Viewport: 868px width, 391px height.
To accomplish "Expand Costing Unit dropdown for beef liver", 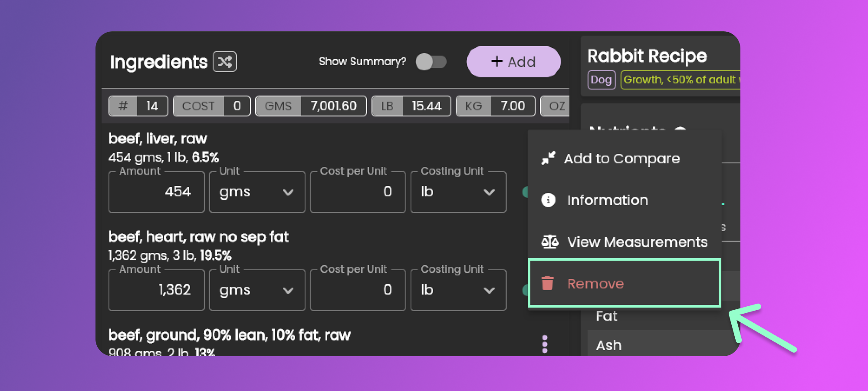I will click(458, 192).
